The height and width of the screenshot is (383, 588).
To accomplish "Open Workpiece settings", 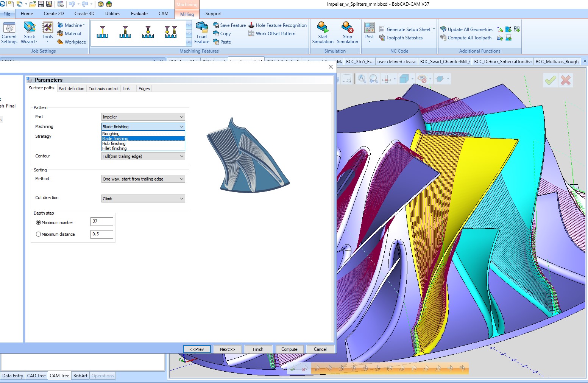I will 72,42.
